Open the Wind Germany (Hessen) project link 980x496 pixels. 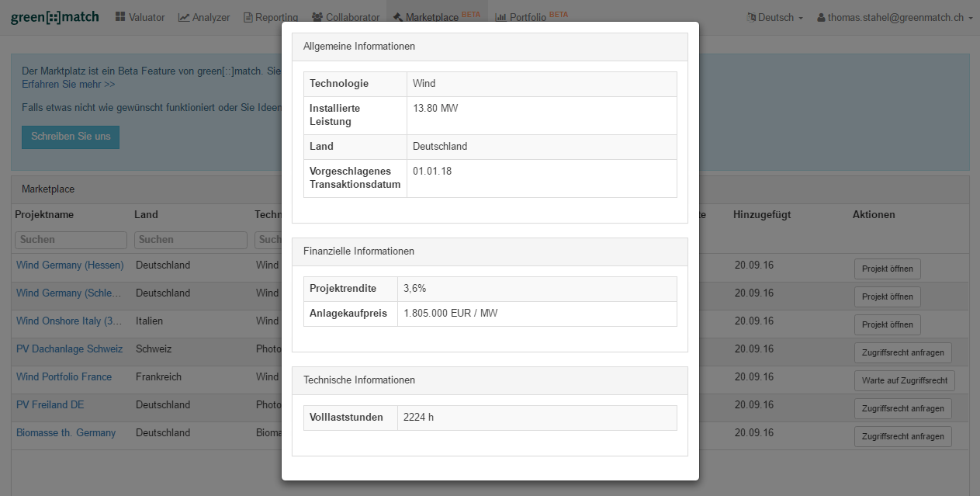coord(70,265)
